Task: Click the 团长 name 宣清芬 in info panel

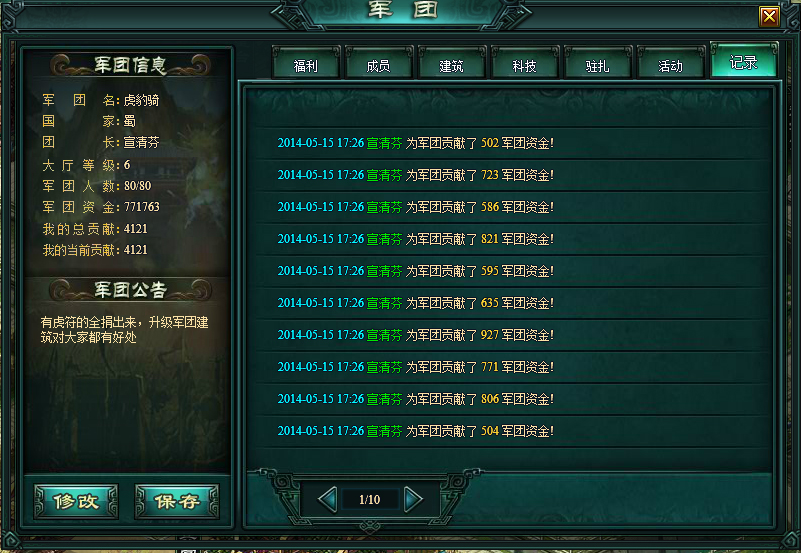Action: click(x=142, y=142)
